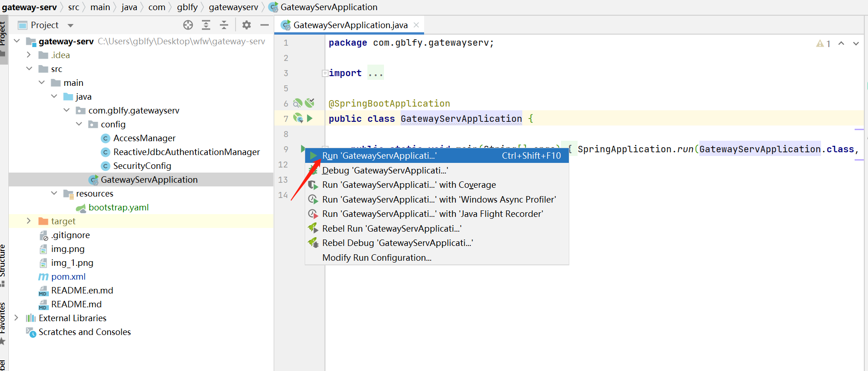This screenshot has width=868, height=371.
Task: Choose Modify Run Configuration...
Action: (x=437, y=257)
